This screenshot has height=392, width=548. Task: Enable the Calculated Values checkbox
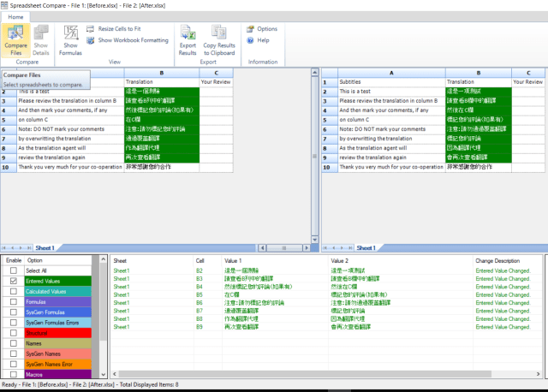pyautogui.click(x=13, y=292)
